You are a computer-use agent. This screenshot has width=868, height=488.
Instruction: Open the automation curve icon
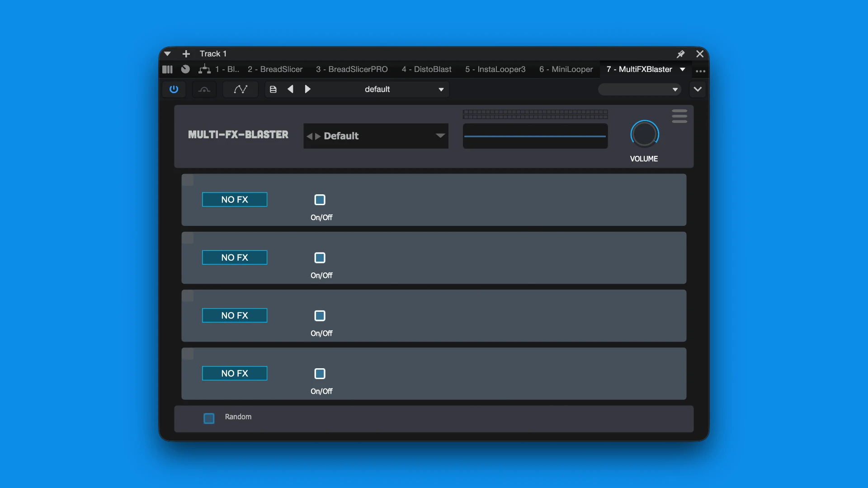pyautogui.click(x=241, y=89)
